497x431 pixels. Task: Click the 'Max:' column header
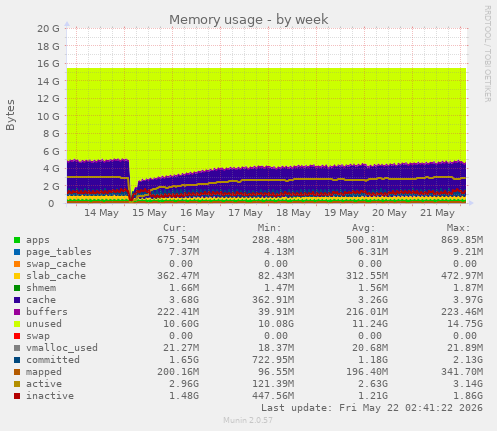pos(458,228)
